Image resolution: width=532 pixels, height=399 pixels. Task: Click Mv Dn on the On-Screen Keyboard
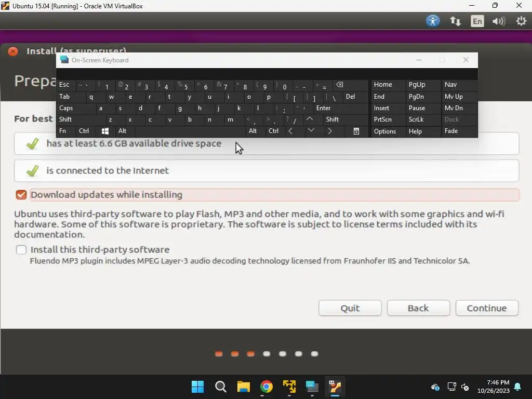point(459,108)
